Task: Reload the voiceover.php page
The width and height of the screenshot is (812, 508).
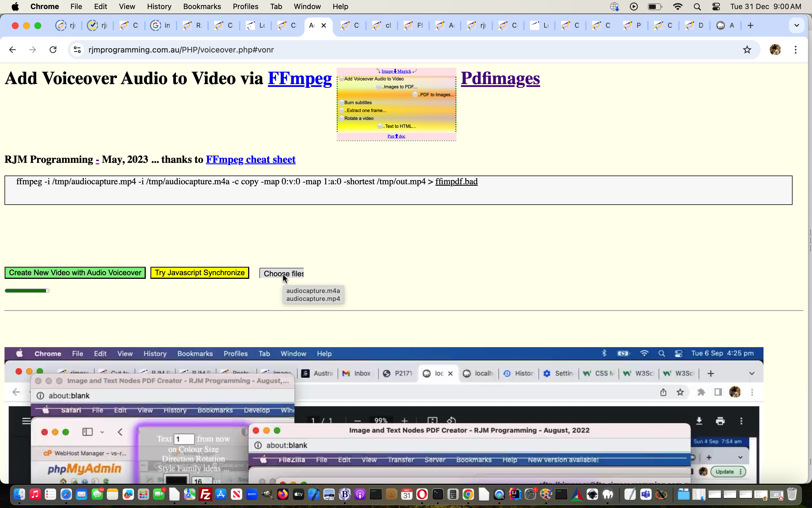Action: click(53, 50)
